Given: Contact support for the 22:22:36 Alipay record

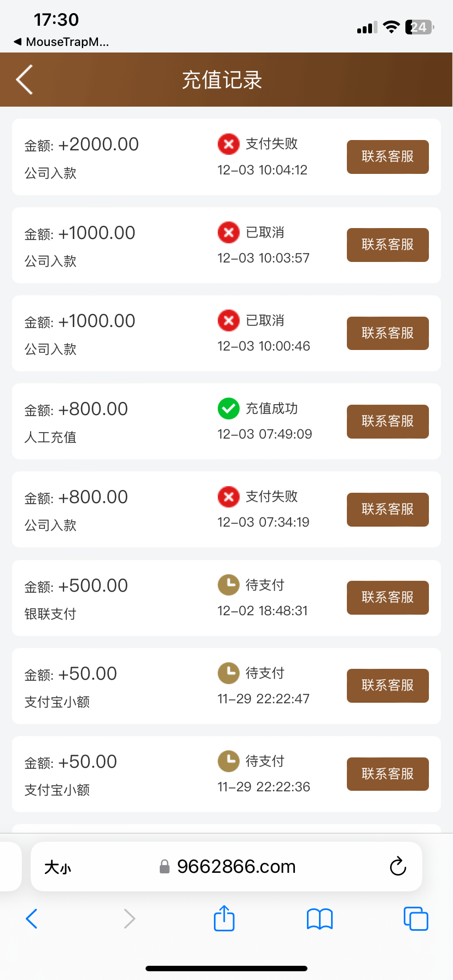Looking at the screenshot, I should 387,774.
